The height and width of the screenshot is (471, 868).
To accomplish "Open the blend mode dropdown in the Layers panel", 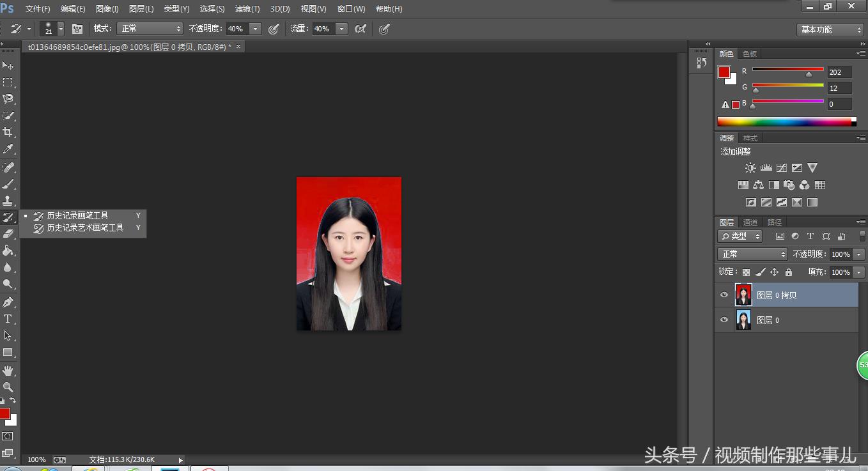I will [752, 254].
